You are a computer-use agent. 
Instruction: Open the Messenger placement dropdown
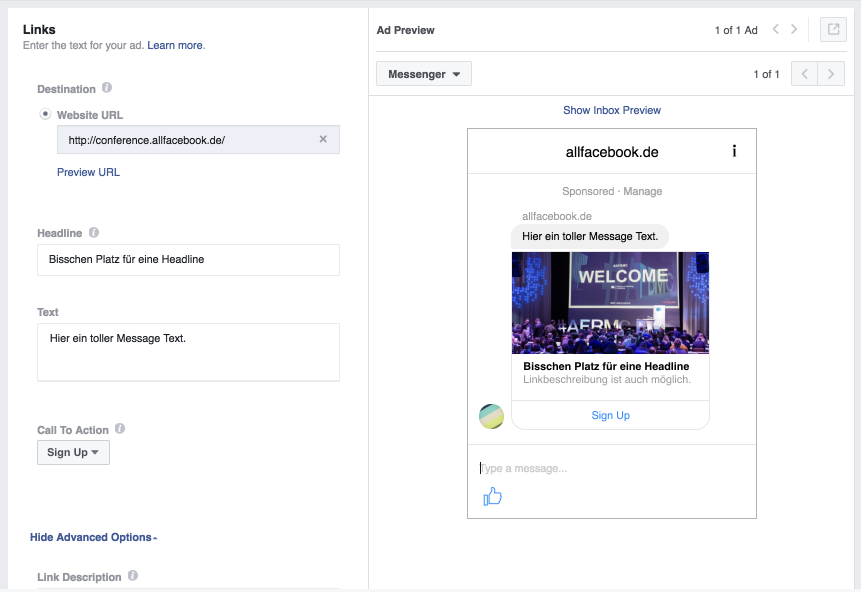coord(424,74)
